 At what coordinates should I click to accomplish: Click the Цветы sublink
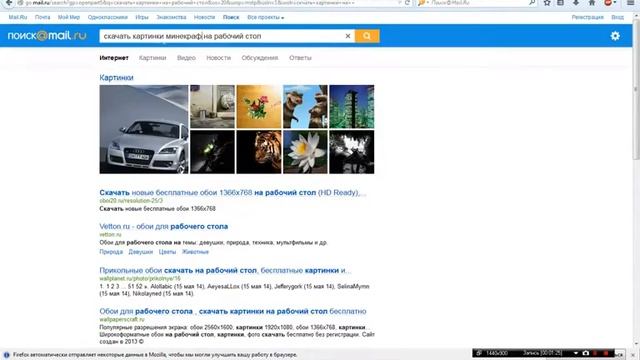(167, 252)
